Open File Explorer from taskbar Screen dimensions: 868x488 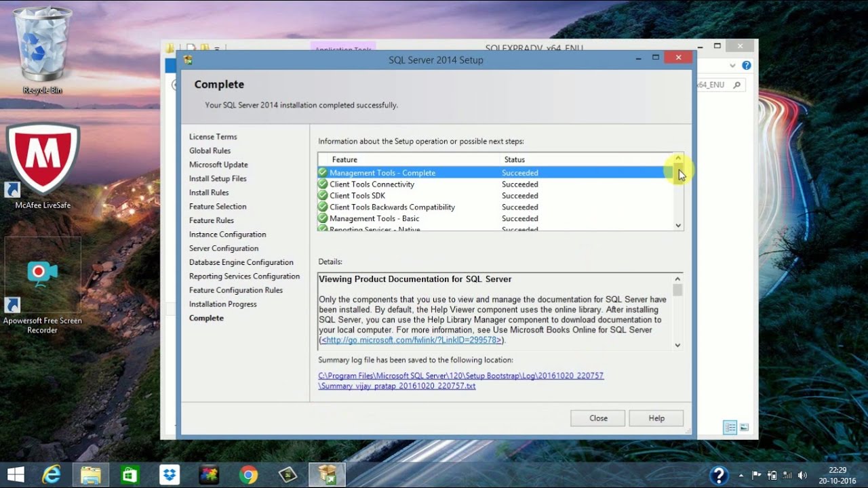(x=91, y=474)
